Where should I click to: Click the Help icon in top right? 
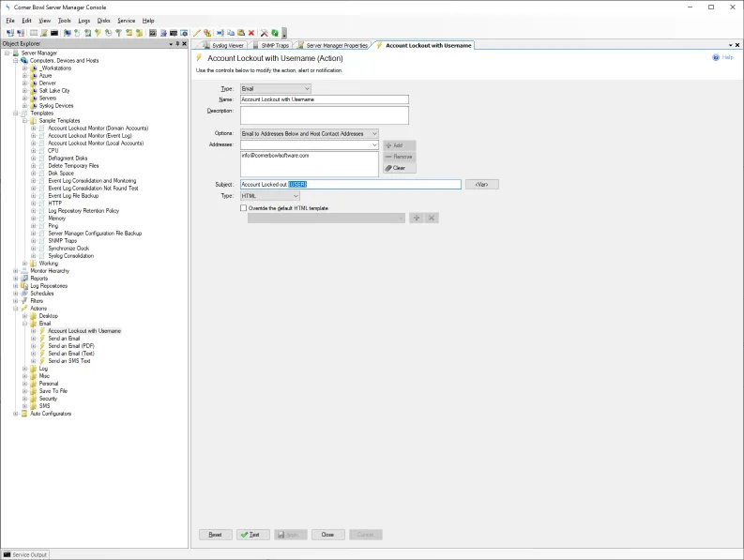click(x=715, y=57)
